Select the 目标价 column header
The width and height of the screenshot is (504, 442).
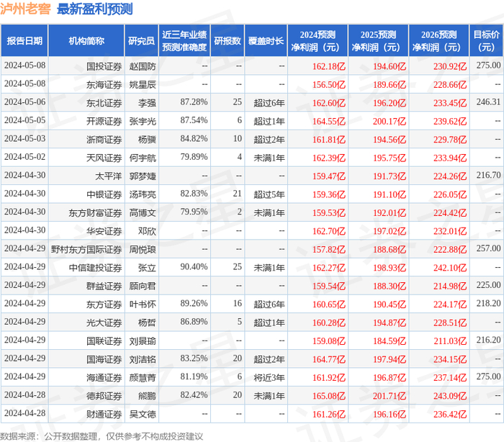point(487,40)
